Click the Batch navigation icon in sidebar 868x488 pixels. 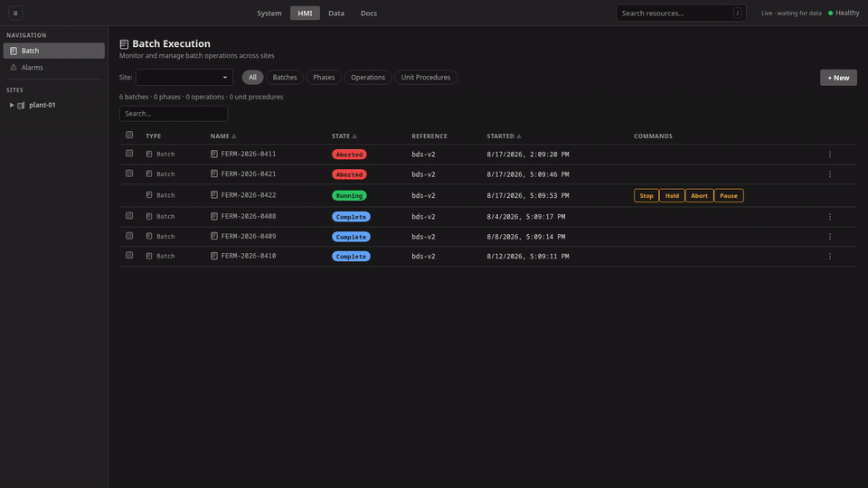14,51
